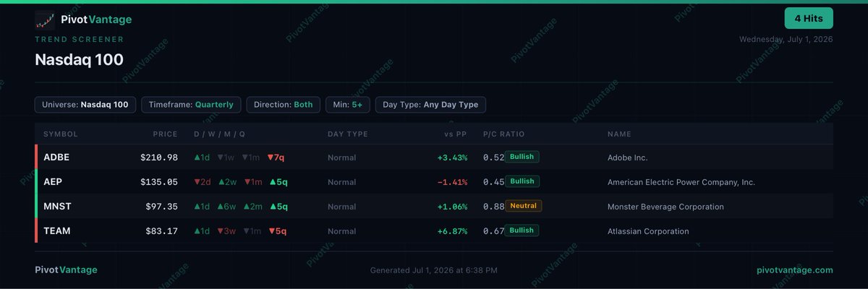The image size is (868, 289).
Task: Click the green ▲5q trend in MNST row
Action: (x=278, y=207)
